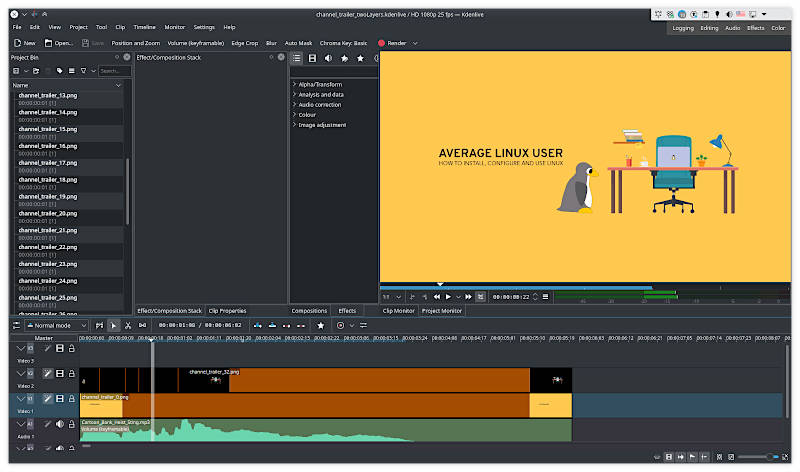This screenshot has width=800, height=472.
Task: Expand the Colour effects category
Action: 294,115
